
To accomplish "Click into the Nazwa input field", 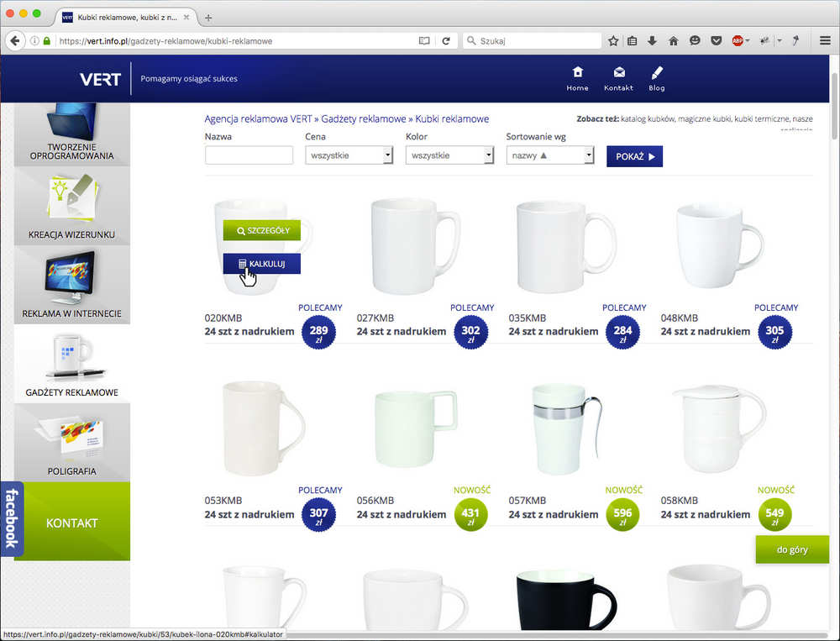I will 249,155.
